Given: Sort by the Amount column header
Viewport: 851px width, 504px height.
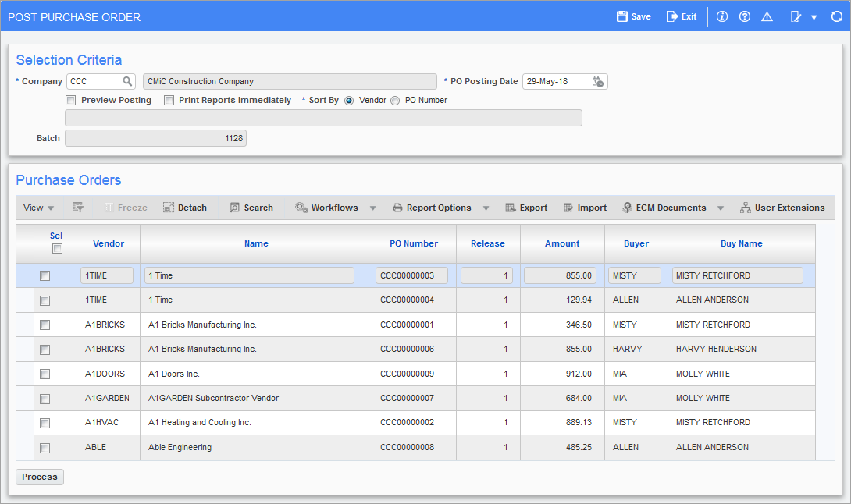Looking at the screenshot, I should (562, 243).
